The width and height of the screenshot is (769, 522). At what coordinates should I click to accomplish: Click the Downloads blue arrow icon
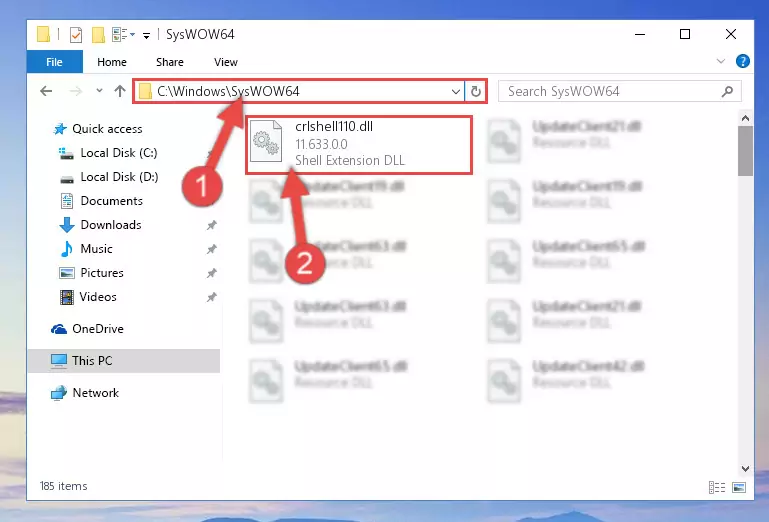point(67,225)
